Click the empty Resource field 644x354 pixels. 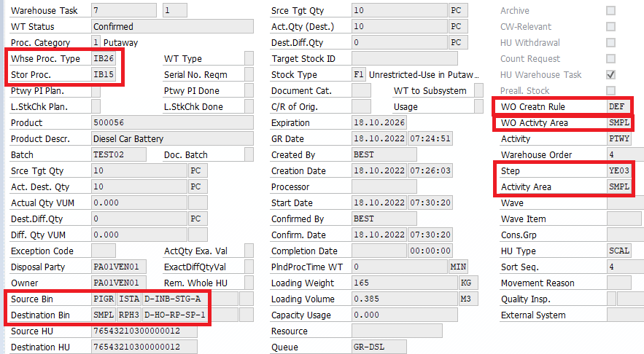click(397, 331)
